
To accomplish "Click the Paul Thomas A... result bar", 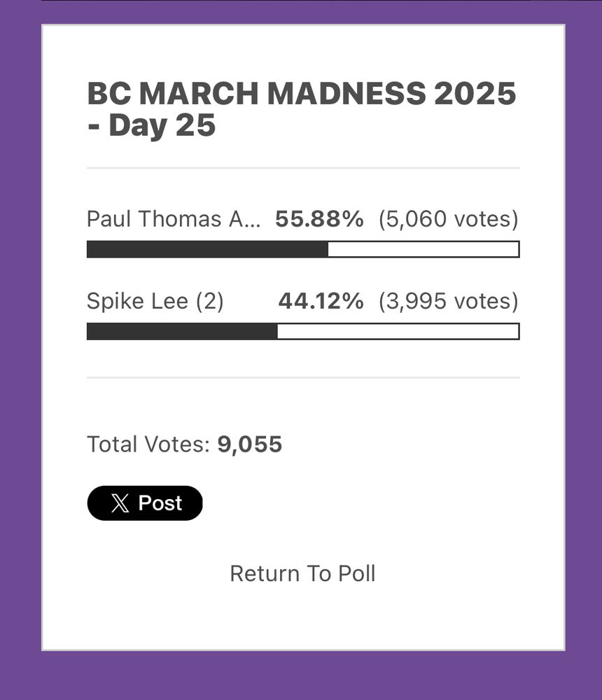I will [303, 249].
